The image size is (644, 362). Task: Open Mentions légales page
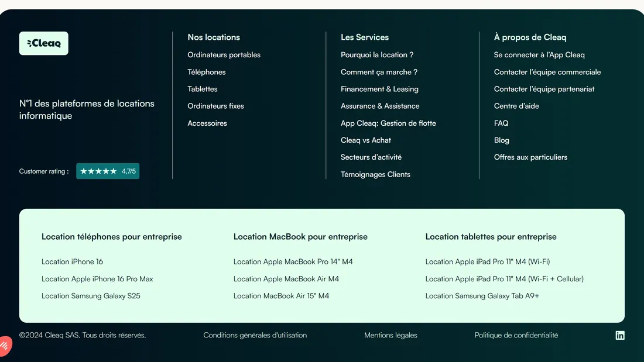click(390, 335)
